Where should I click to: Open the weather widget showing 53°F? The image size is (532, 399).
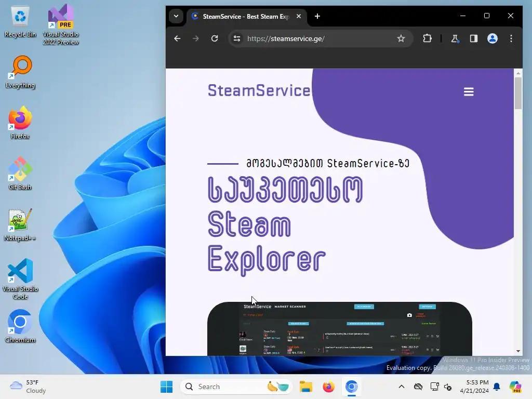(x=28, y=387)
